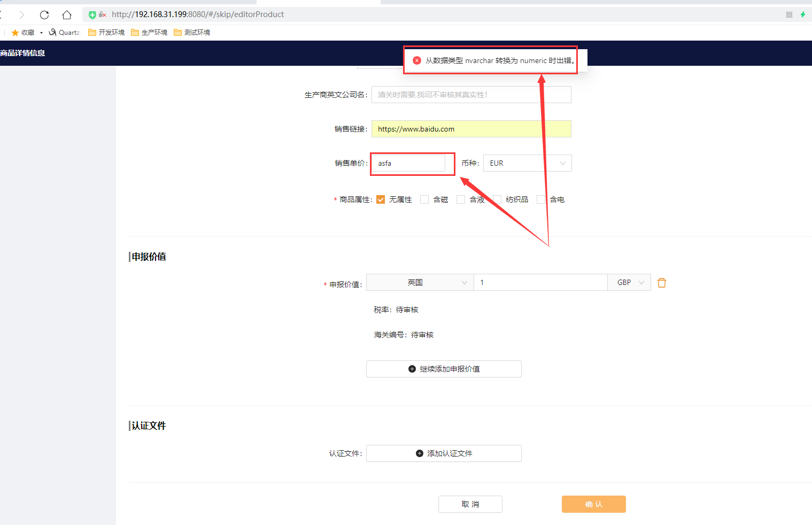Screen dimensions: 812x525
Task: Click the browser home icon
Action: pos(66,15)
